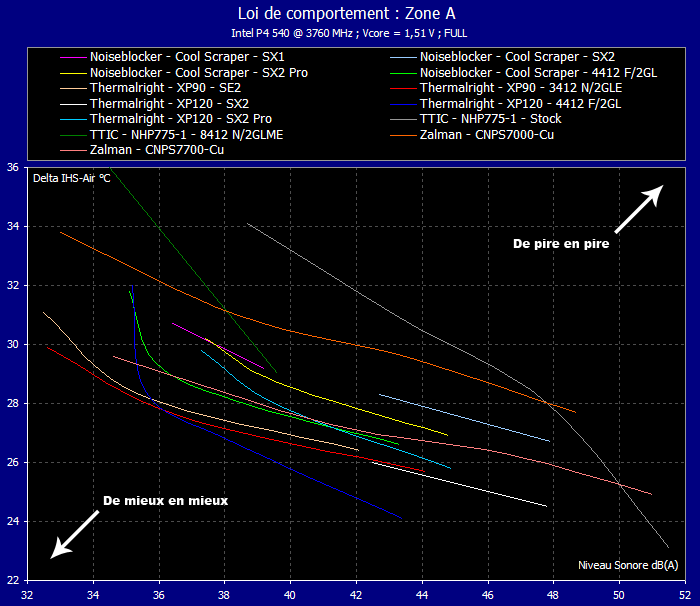This screenshot has width=700, height=606.
Task: Click the chart title 'Loi de comportement : Zone A'
Action: click(346, 13)
